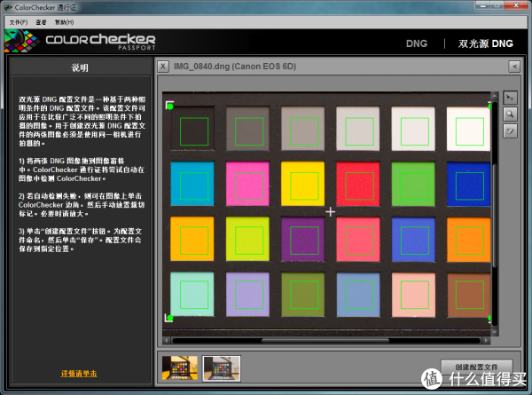Click the scroll down arrow of image view
Image resolution: width=532 pixels, height=395 pixels.
tap(495, 333)
